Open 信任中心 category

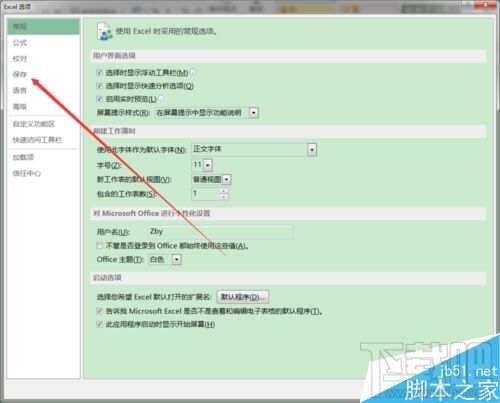[27, 173]
